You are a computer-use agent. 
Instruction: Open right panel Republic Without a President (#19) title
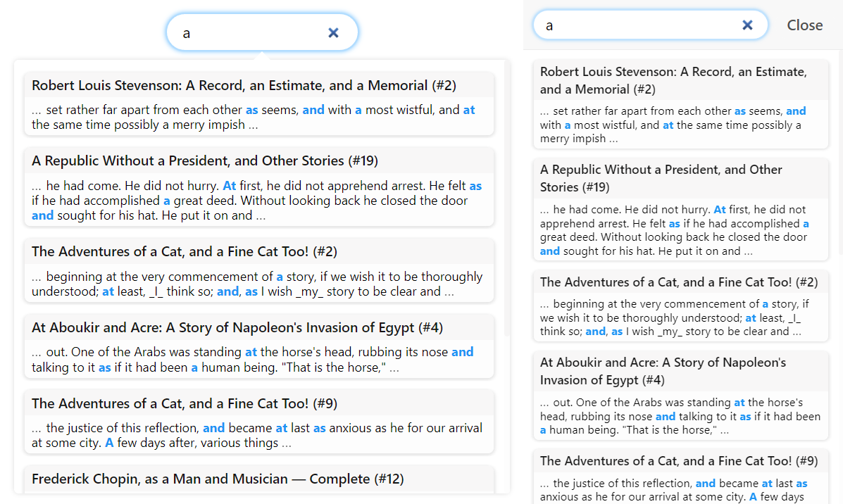coord(661,178)
